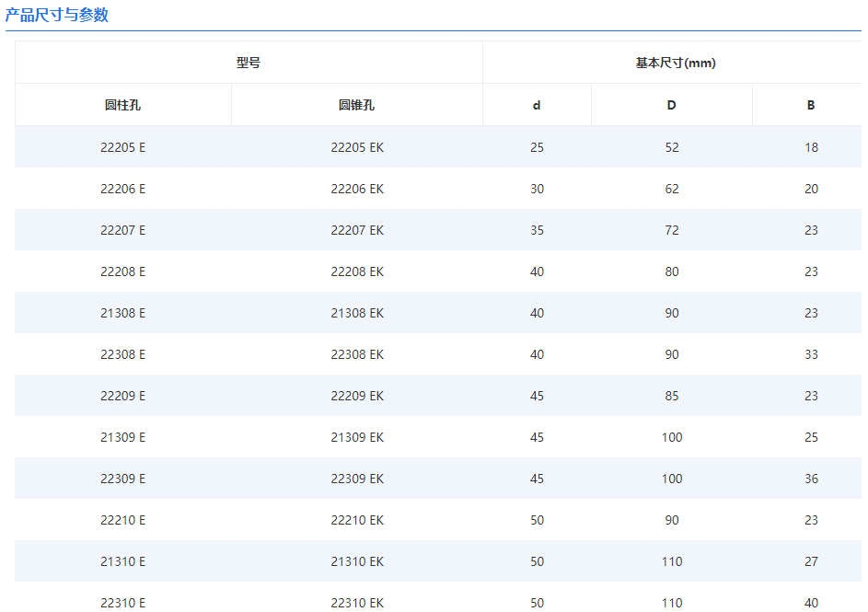Choose the 22209 E model cell
The image size is (868, 612).
point(122,396)
